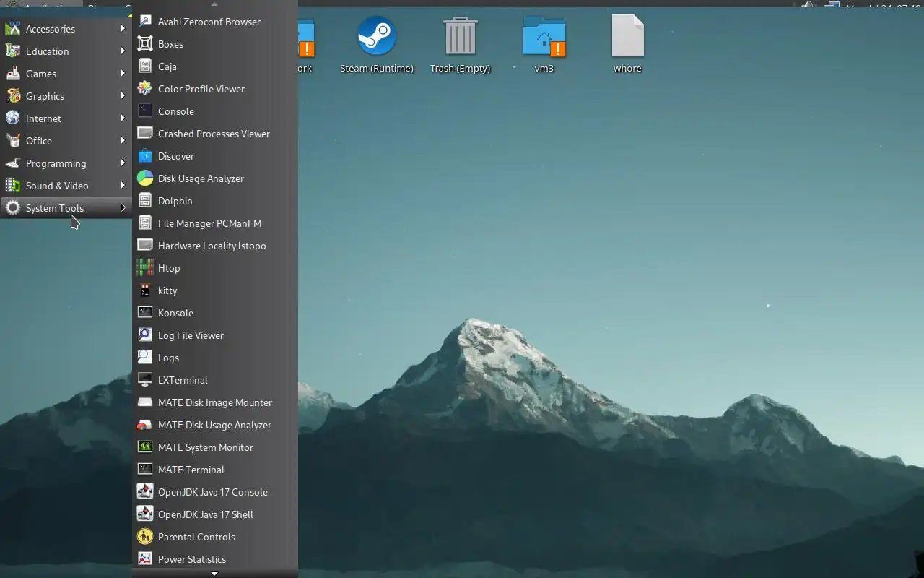Open Boxes via its square icon

[x=145, y=44]
